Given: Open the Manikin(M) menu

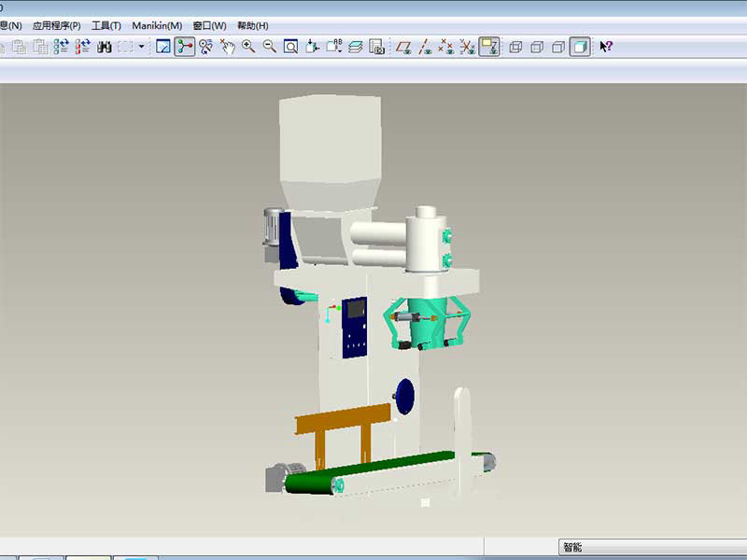Looking at the screenshot, I should pos(157,25).
